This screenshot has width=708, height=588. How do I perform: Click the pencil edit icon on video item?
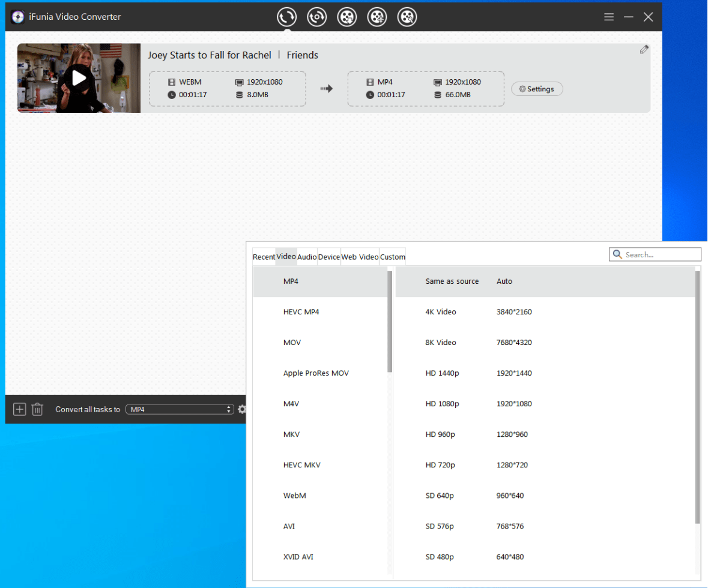click(644, 50)
